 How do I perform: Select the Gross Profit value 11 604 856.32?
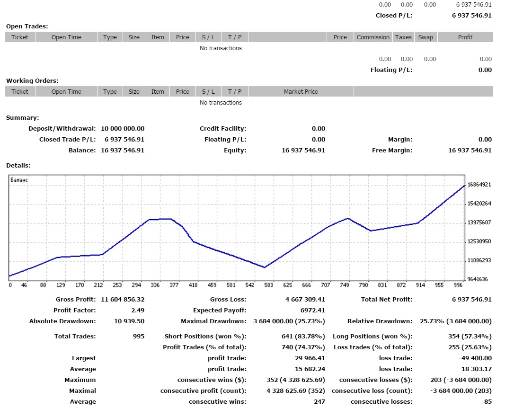point(123,300)
